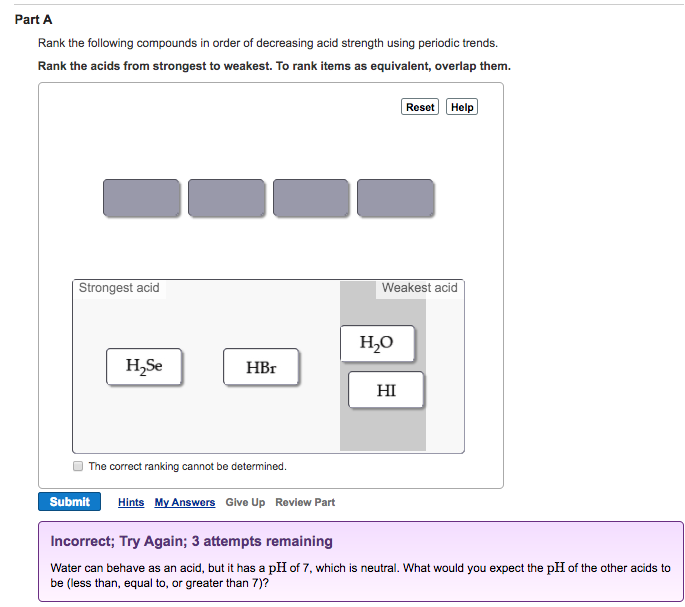
Task: Open the Hints link
Action: coord(131,502)
